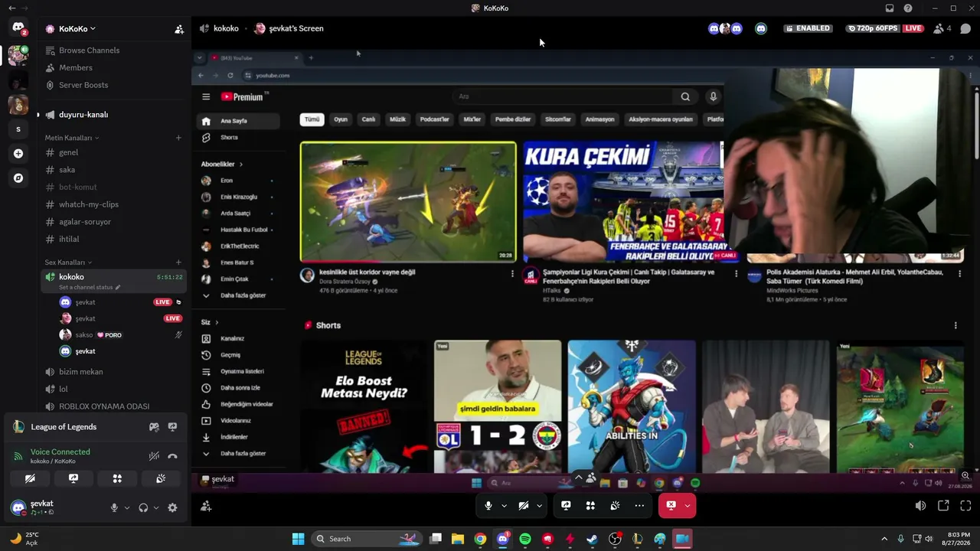Click share screen button under Voice Connected
Viewport: 980px width, 551px height.
(73, 478)
